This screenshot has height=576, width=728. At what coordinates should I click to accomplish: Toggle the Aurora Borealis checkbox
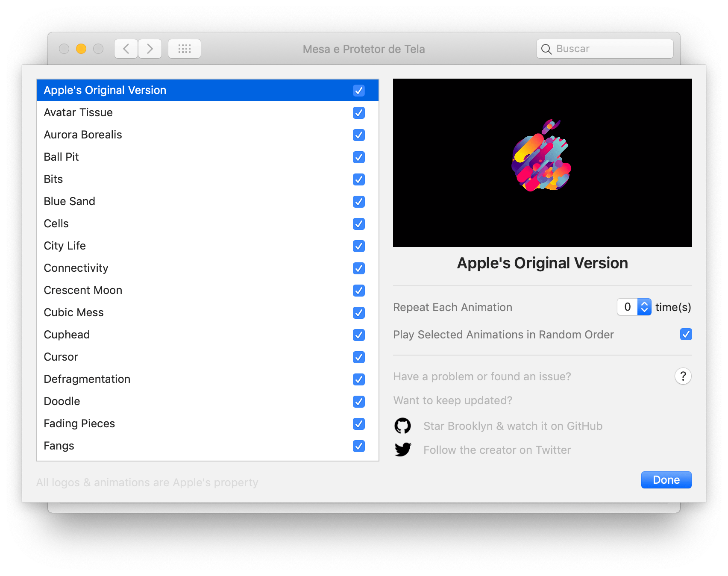tap(359, 135)
